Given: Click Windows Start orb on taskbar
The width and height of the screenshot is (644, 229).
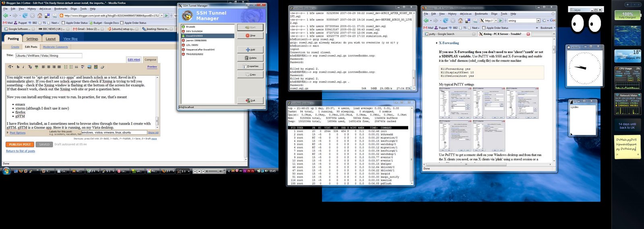Looking at the screenshot, I should (6, 171).
